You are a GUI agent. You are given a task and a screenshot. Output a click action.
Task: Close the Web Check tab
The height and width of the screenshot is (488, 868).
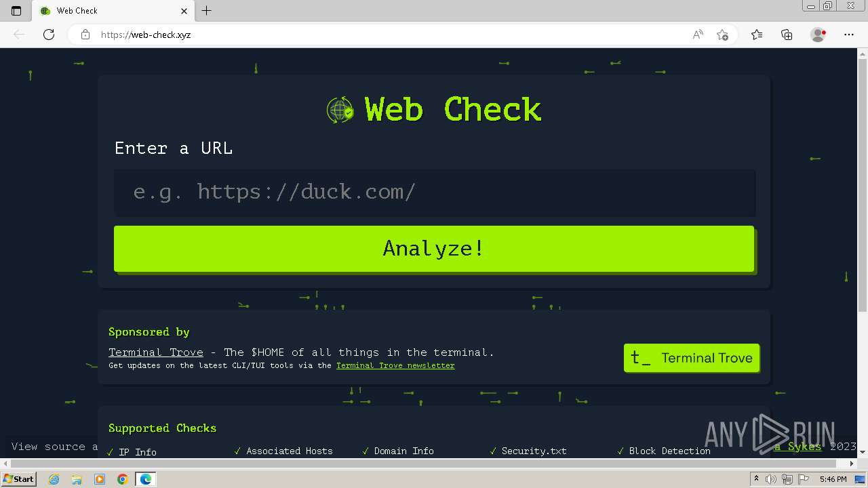[x=184, y=11]
